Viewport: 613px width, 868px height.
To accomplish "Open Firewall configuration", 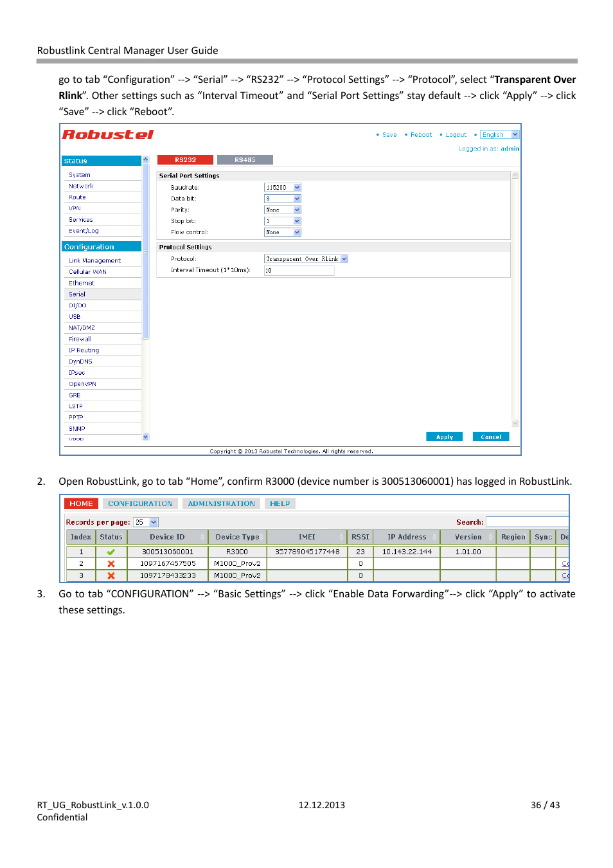I will click(80, 339).
